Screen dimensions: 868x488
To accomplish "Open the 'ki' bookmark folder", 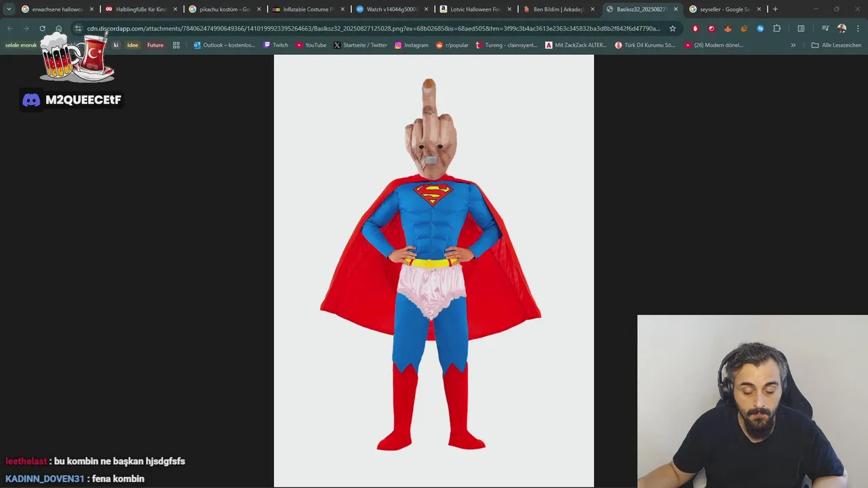I will pyautogui.click(x=116, y=45).
